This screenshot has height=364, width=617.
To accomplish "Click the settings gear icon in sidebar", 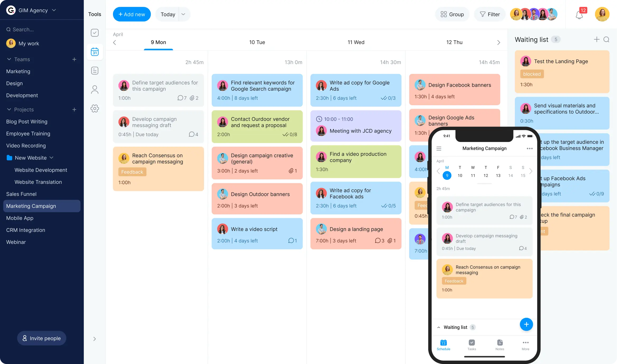I will click(x=95, y=108).
